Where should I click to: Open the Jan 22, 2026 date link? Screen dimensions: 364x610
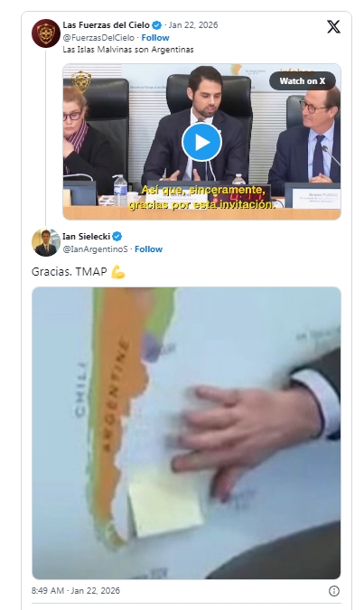193,25
